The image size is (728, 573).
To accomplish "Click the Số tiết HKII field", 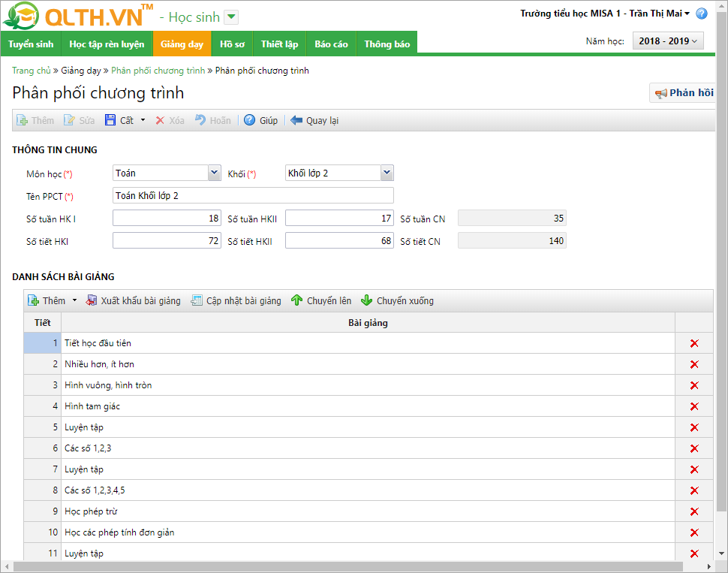I will click(x=339, y=241).
